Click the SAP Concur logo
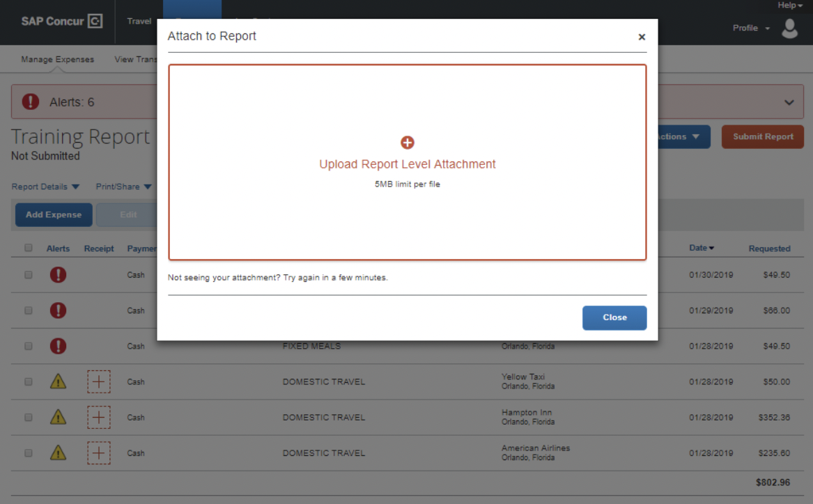This screenshot has height=504, width=813. pos(61,22)
